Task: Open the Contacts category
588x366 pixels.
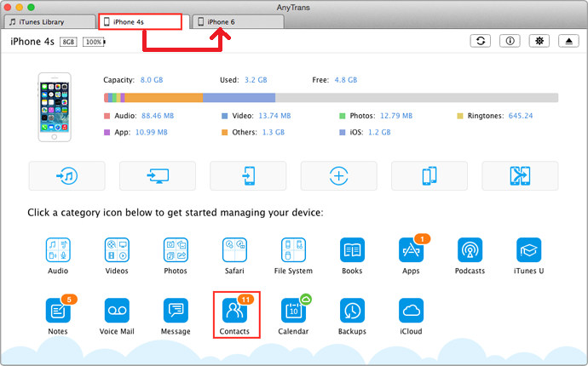Action: pyautogui.click(x=234, y=311)
